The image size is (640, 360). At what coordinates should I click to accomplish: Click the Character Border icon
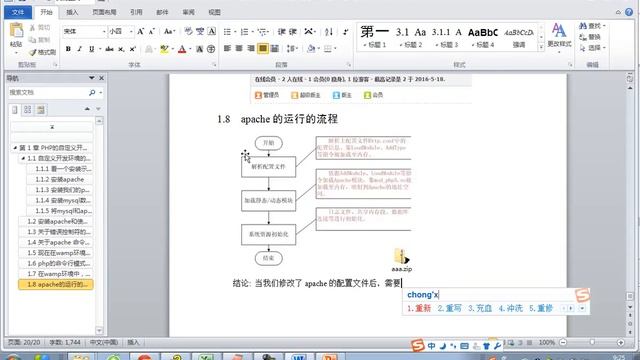[211, 31]
